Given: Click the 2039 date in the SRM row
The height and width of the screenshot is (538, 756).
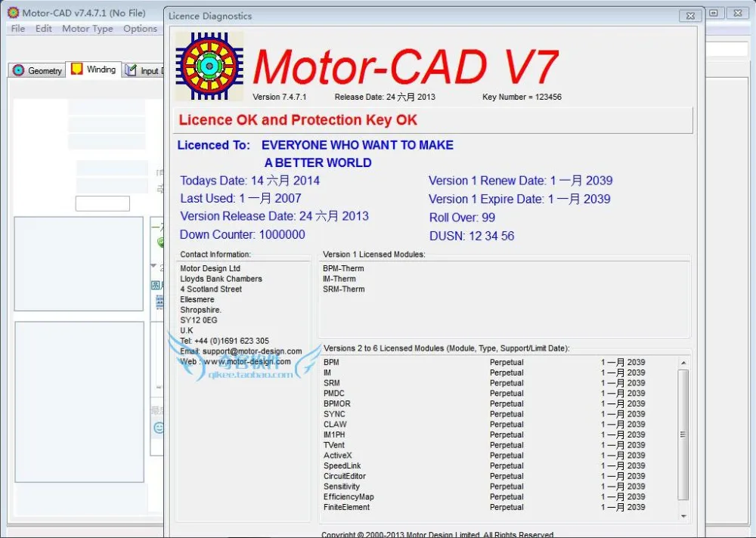Looking at the screenshot, I should [x=623, y=383].
